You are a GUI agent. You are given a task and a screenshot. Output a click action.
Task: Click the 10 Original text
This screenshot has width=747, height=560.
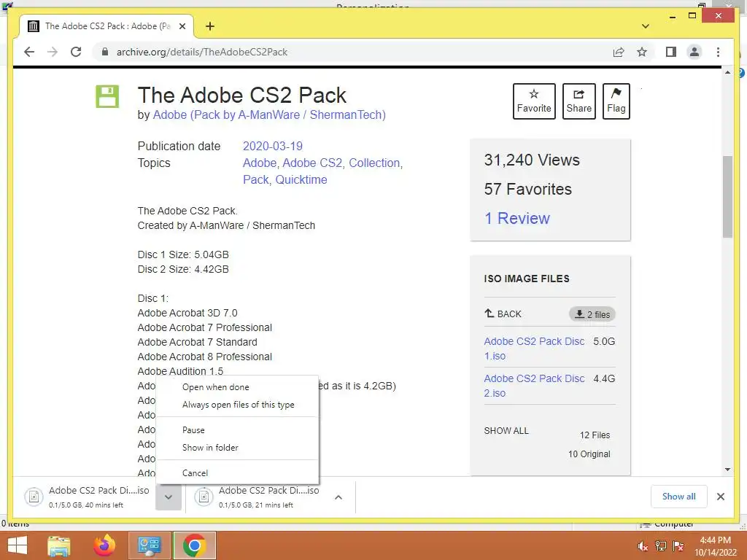tap(589, 454)
